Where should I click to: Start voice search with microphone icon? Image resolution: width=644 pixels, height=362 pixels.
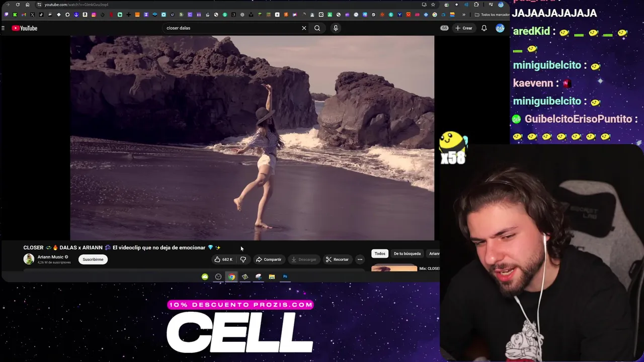[x=336, y=28]
